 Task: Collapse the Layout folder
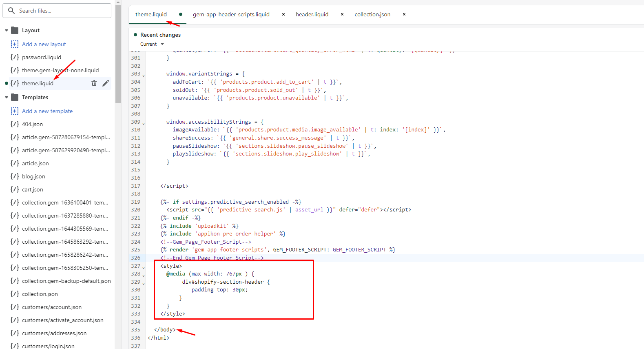pyautogui.click(x=7, y=30)
